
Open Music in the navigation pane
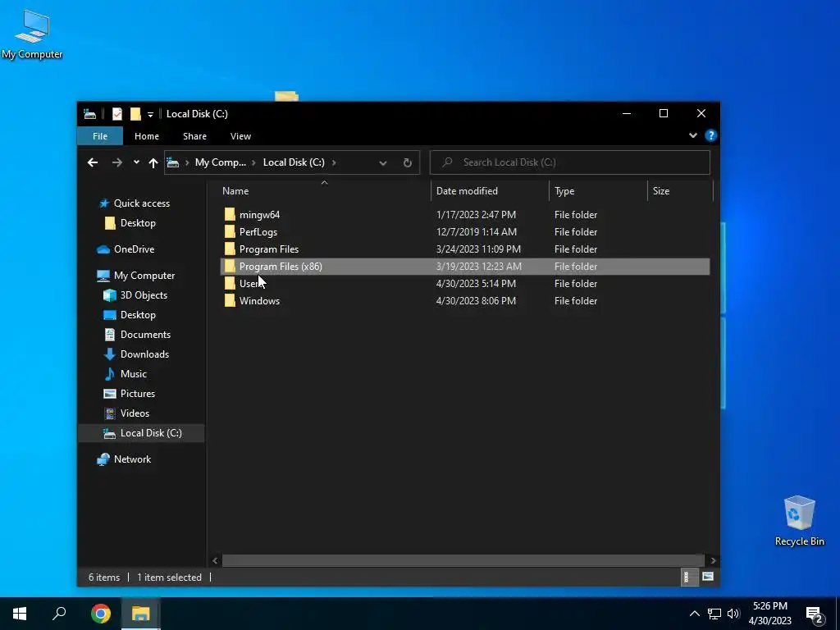click(x=134, y=374)
